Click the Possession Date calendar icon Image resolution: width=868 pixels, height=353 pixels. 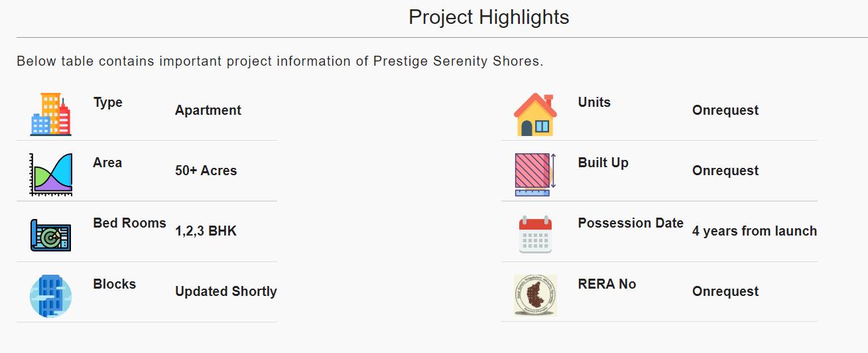(535, 234)
